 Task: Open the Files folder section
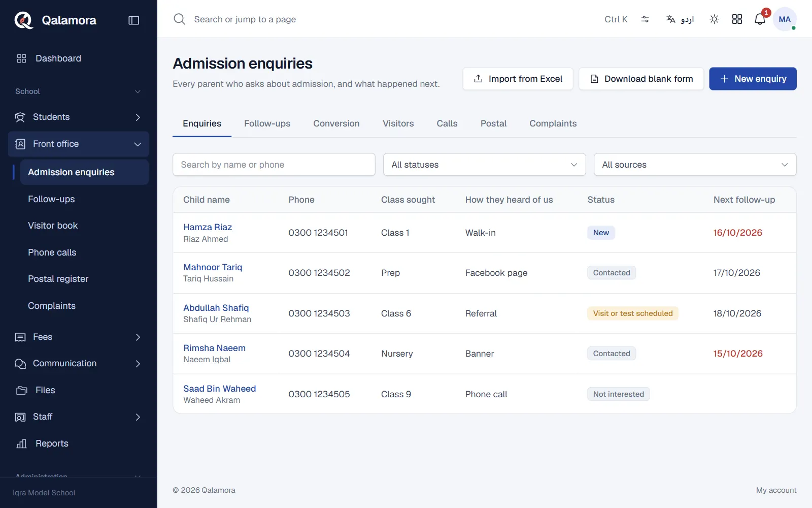click(x=78, y=390)
